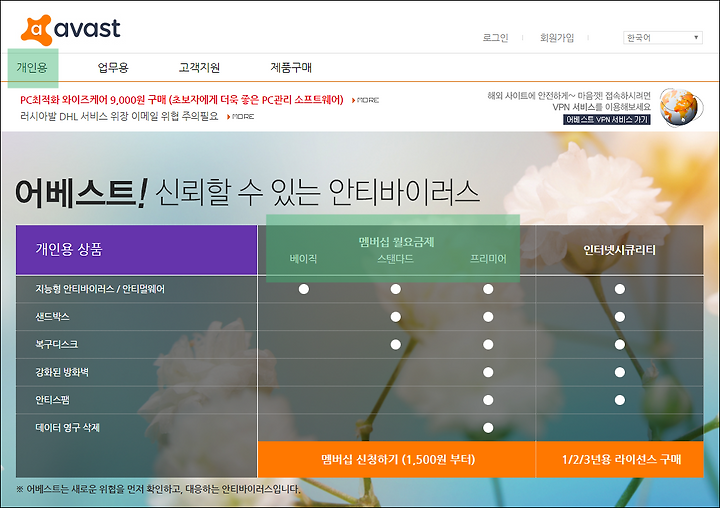
Task: Click 인터넷시큐리티 dot in 복구디스크 row
Action: 619,344
